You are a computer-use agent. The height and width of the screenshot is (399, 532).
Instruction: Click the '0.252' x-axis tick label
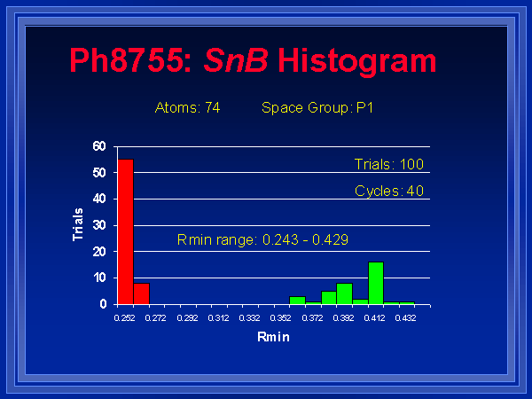coord(124,317)
